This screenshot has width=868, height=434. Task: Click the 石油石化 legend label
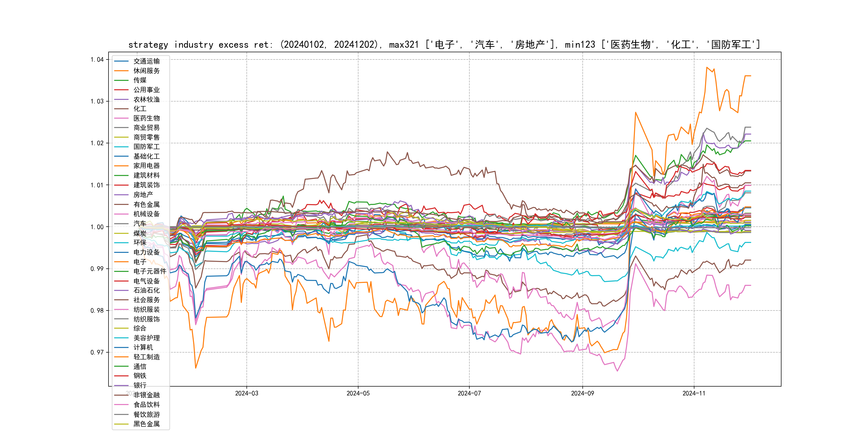[x=146, y=290]
